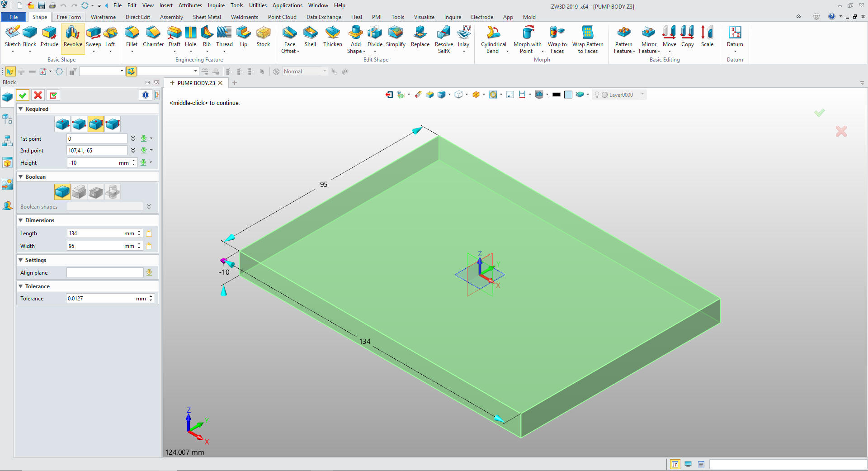Click the Apply button in Block panel

point(53,95)
